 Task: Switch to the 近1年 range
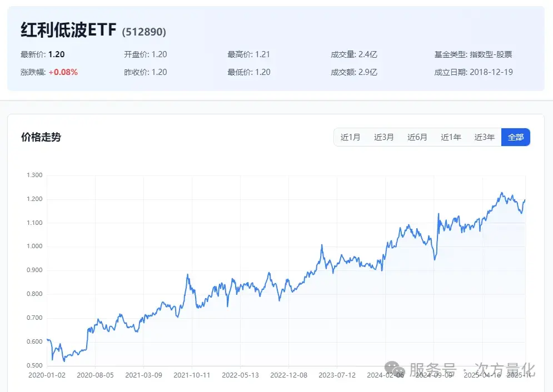(451, 137)
